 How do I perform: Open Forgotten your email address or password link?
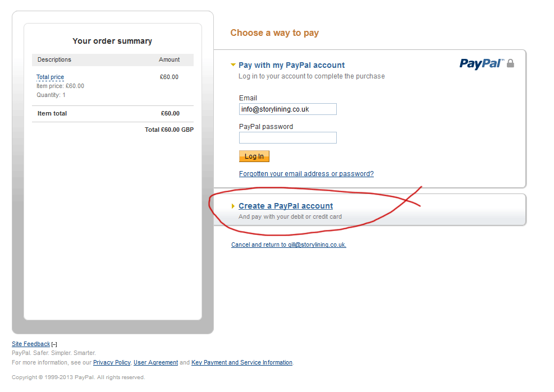coord(306,174)
